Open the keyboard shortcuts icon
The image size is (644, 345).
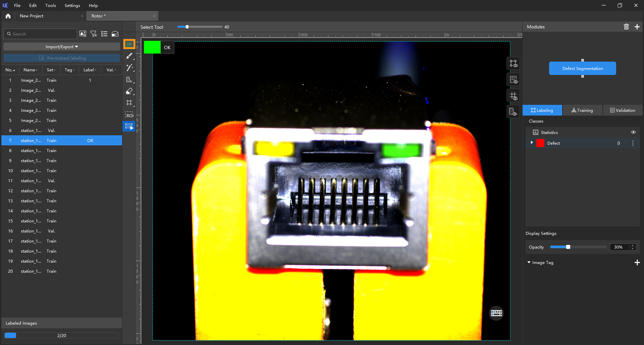click(496, 313)
